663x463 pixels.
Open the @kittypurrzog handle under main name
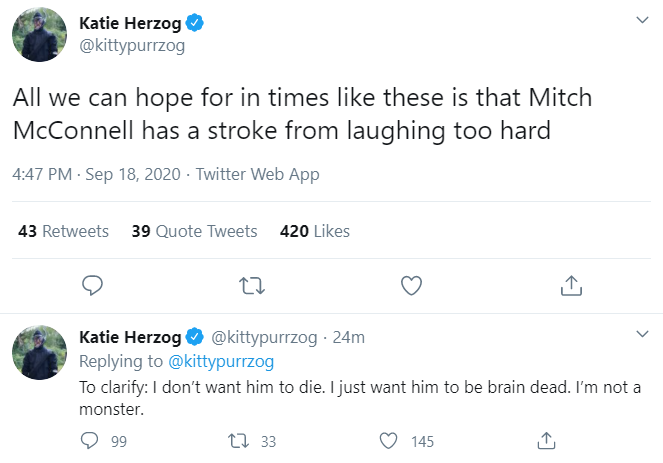[132, 46]
